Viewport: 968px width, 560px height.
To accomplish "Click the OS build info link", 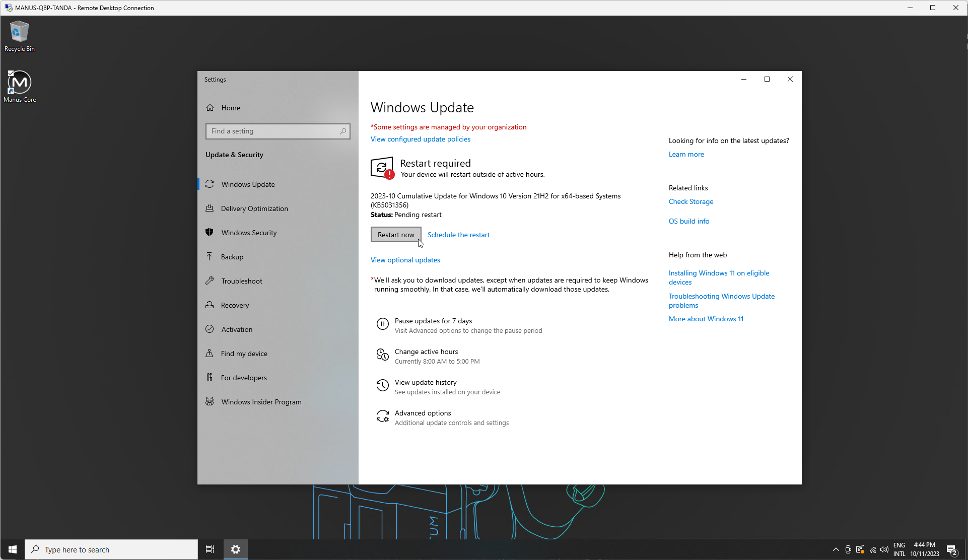I will (688, 221).
